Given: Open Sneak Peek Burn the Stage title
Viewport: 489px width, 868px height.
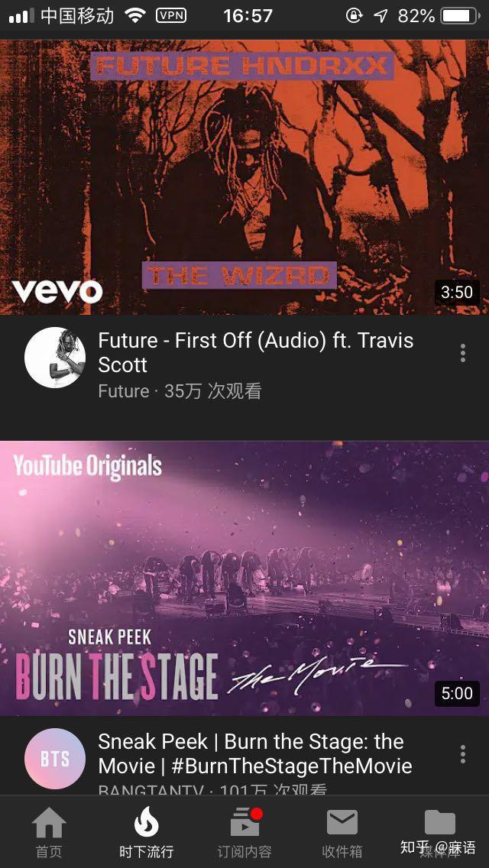Looking at the screenshot, I should [255, 754].
